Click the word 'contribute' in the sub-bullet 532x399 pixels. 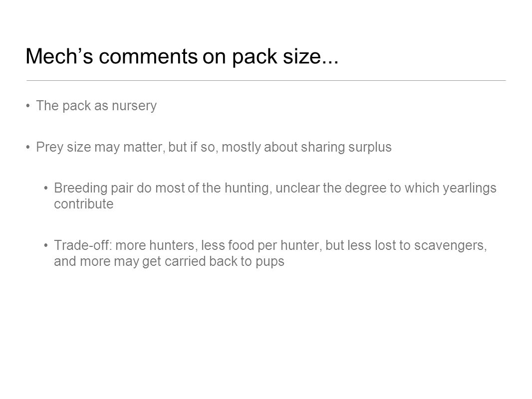84,204
